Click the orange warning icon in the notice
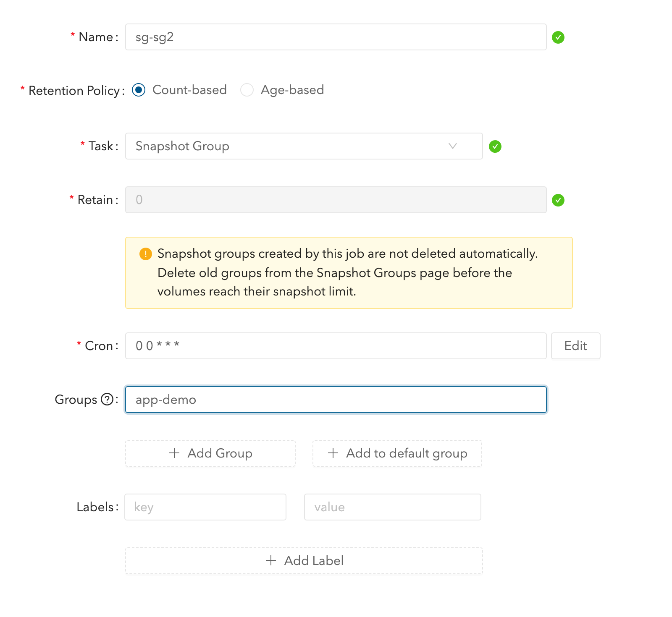 [145, 254]
